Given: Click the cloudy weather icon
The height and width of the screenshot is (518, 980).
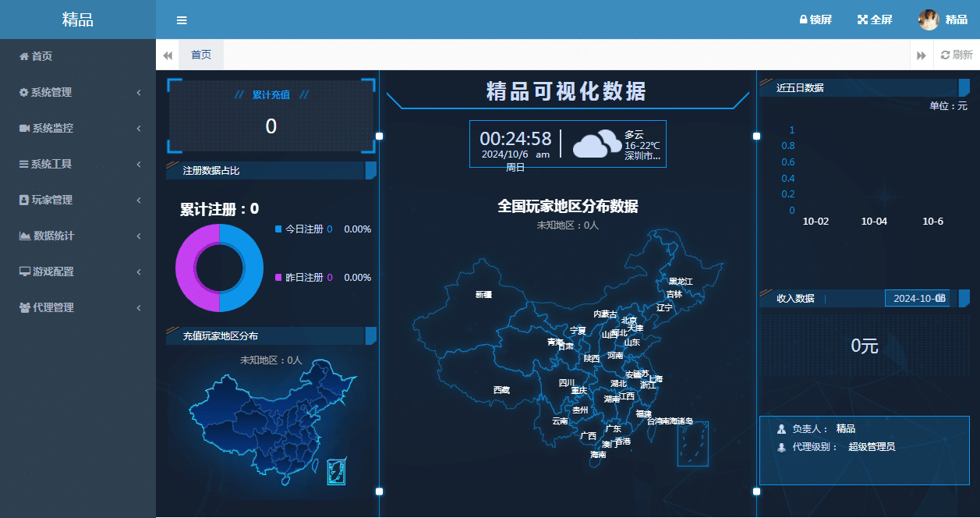Looking at the screenshot, I should click(596, 144).
